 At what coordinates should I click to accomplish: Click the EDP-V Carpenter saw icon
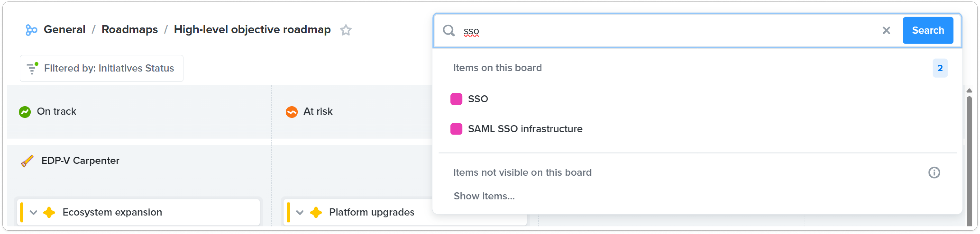point(27,161)
